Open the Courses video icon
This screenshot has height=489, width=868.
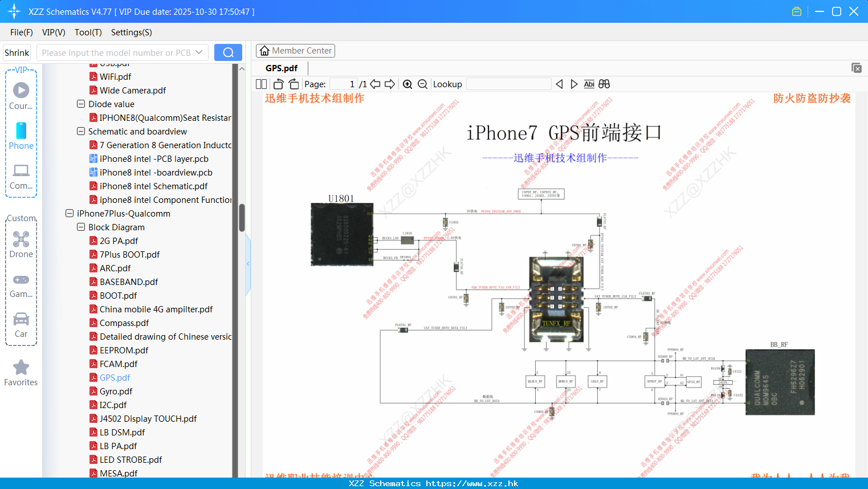coord(21,91)
